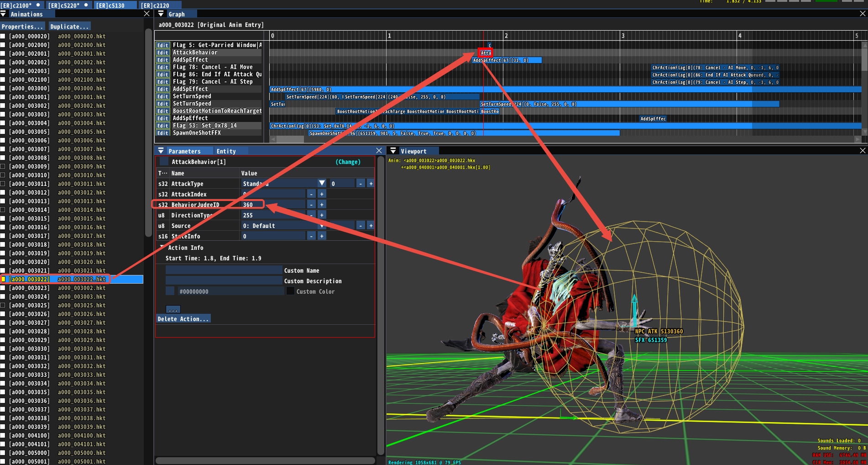Switch to the [ER]c2120 document tab
Image resolution: width=868 pixels, height=465 pixels.
pyautogui.click(x=161, y=5)
